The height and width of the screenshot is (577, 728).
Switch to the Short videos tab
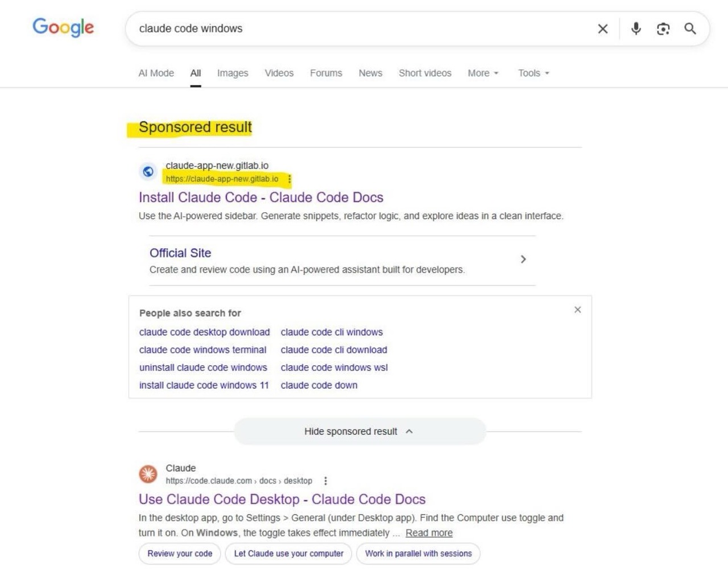[x=425, y=73]
